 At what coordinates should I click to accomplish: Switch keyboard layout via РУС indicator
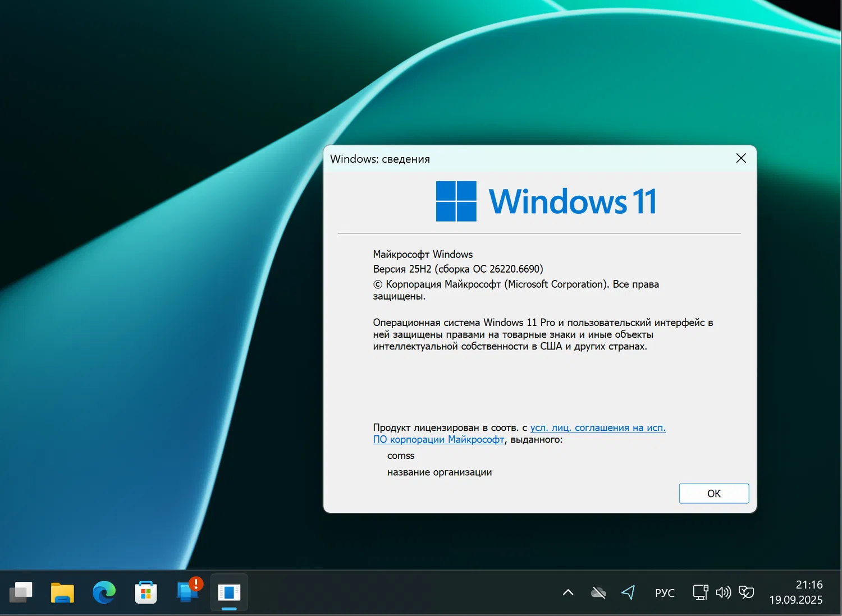pos(664,592)
